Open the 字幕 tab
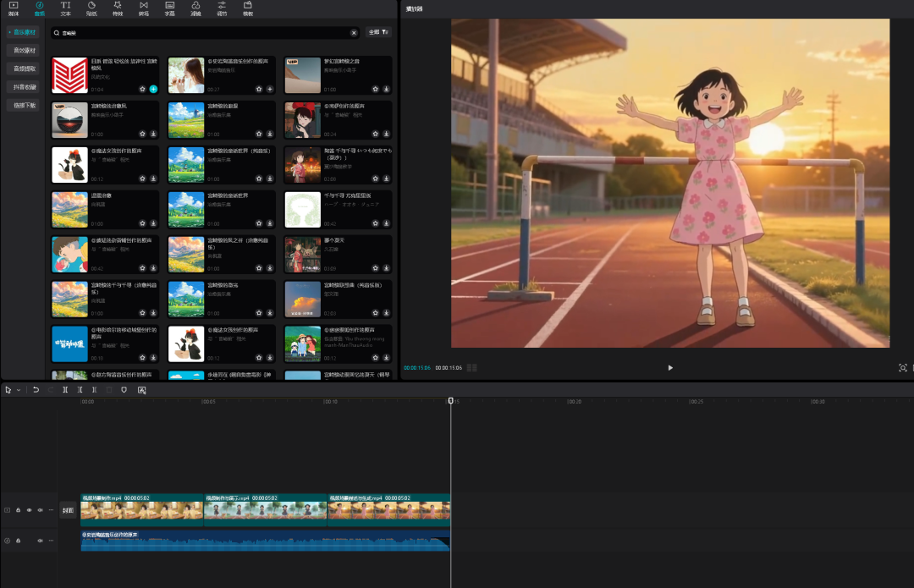 (x=169, y=8)
